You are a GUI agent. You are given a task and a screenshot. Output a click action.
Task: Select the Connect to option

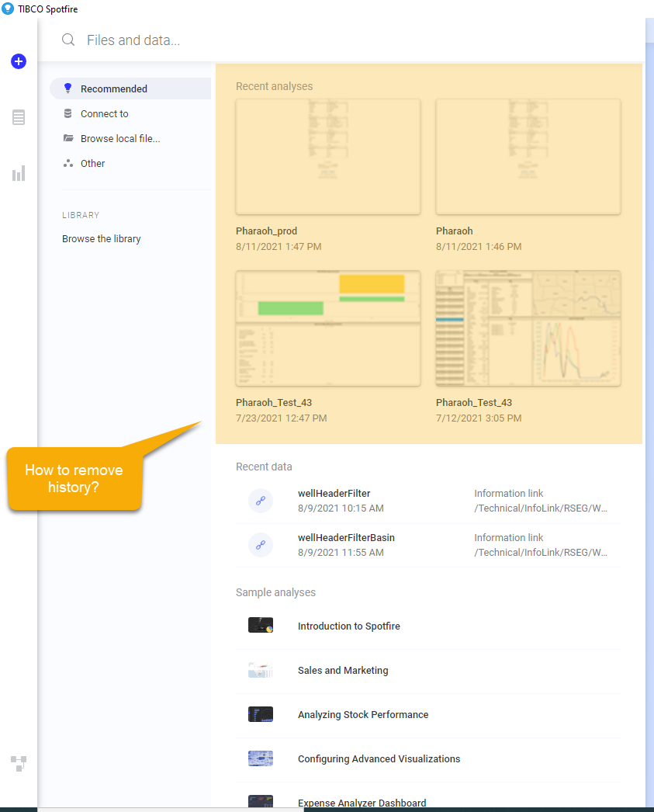[x=104, y=113]
